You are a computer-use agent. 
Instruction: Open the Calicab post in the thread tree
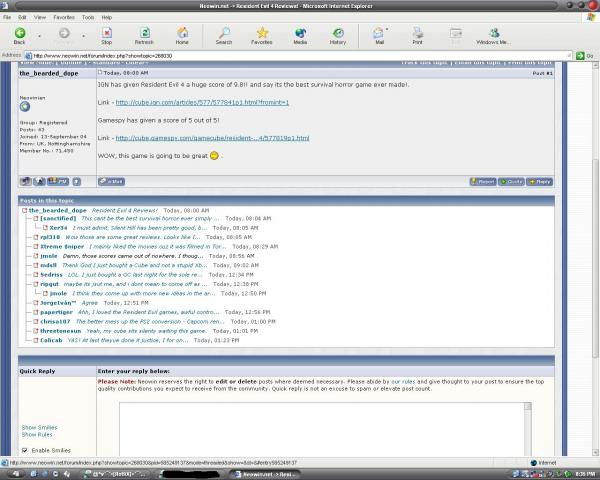51,340
